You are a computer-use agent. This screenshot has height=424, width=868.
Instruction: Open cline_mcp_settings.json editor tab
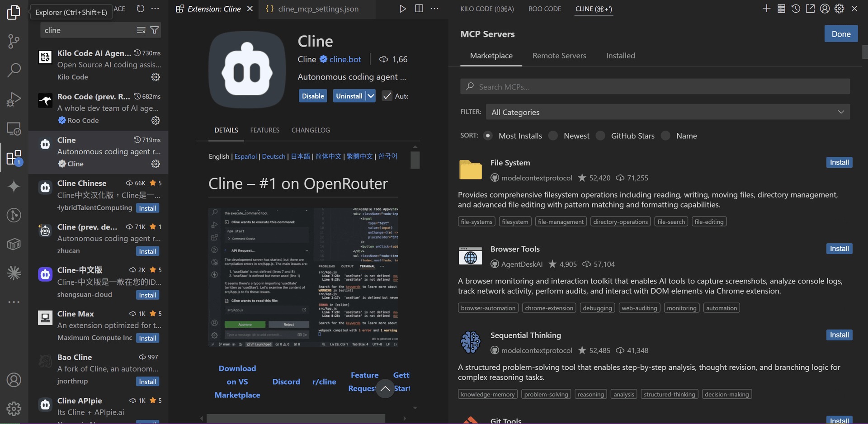point(317,9)
